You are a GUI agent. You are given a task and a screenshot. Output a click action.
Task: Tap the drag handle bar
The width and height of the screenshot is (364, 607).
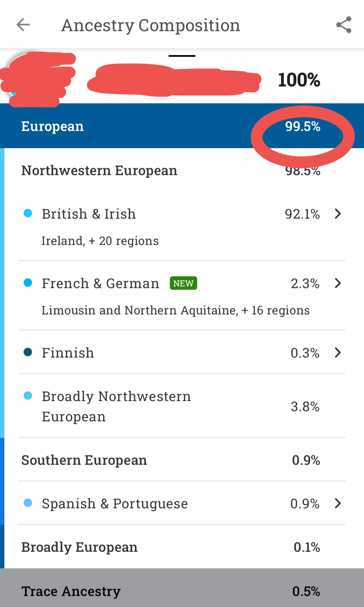click(182, 56)
